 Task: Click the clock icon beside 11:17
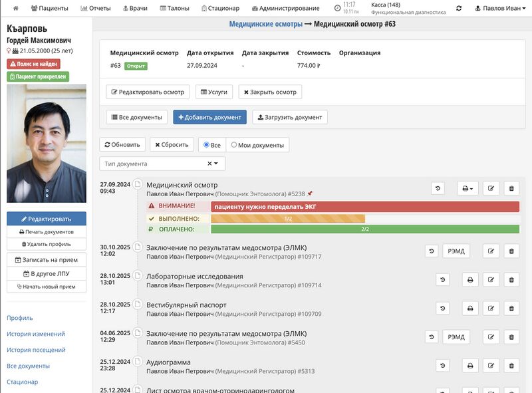tap(337, 8)
